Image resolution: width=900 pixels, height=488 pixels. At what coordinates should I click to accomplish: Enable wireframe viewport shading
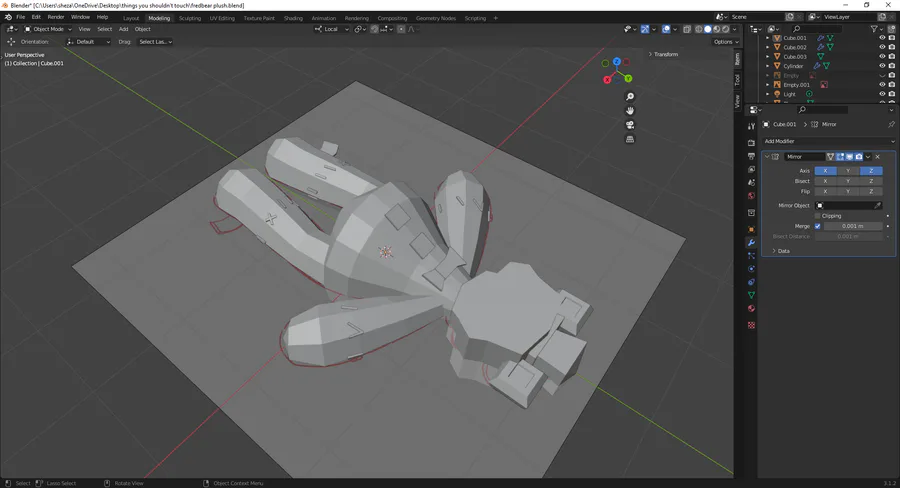tap(699, 29)
